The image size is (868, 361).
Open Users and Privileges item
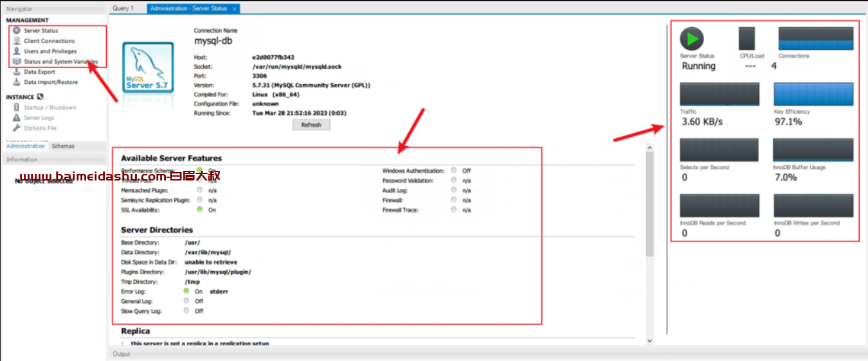point(50,51)
